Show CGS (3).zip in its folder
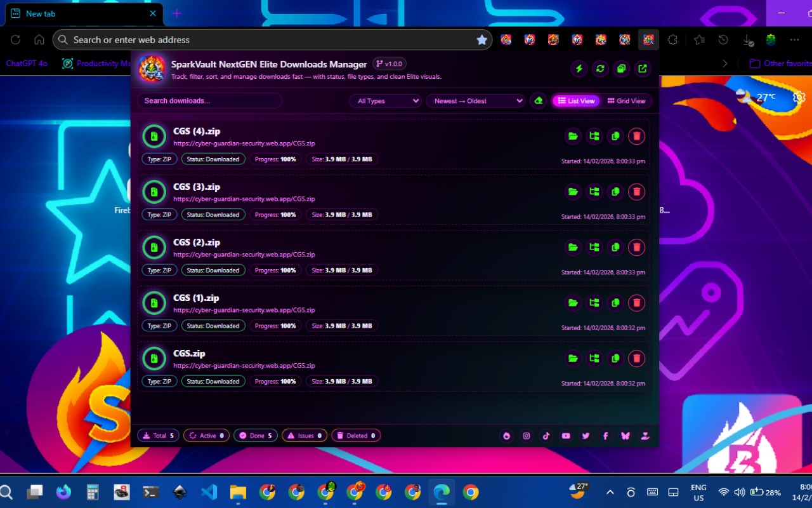812x508 pixels. (594, 192)
